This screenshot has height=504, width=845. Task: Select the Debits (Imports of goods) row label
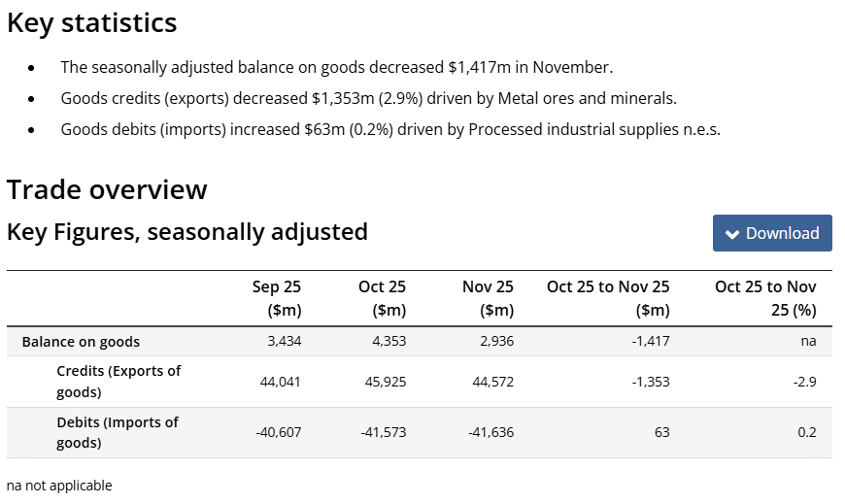point(118,432)
